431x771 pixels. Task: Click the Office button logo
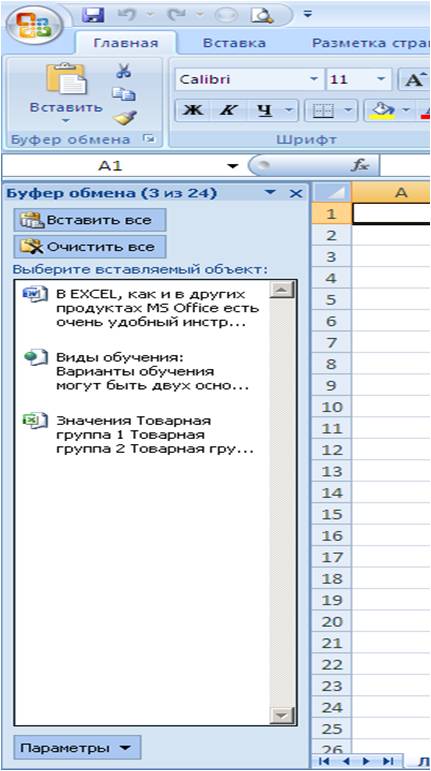[x=32, y=25]
